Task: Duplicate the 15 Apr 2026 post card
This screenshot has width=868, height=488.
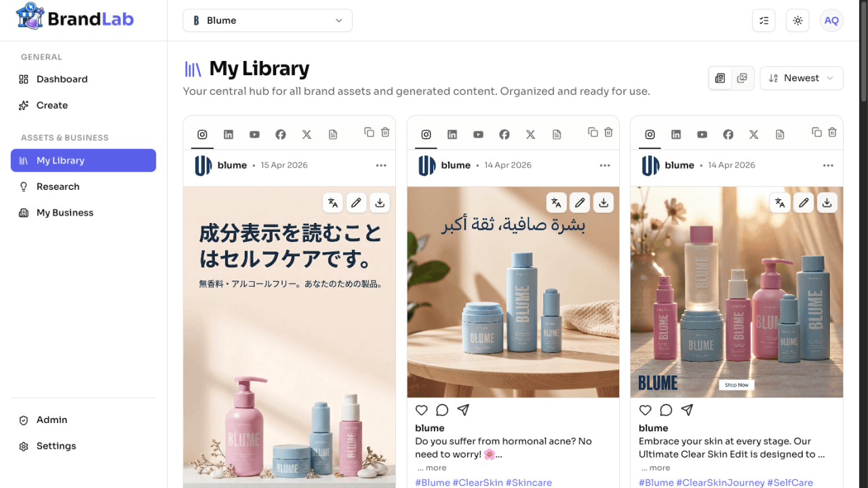Action: click(x=369, y=132)
